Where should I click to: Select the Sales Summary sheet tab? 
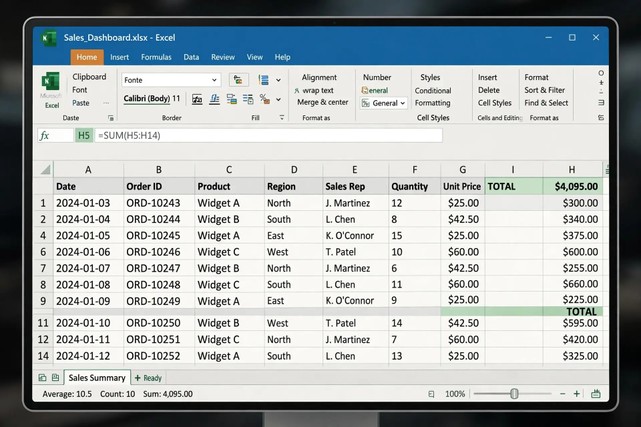pyautogui.click(x=97, y=378)
